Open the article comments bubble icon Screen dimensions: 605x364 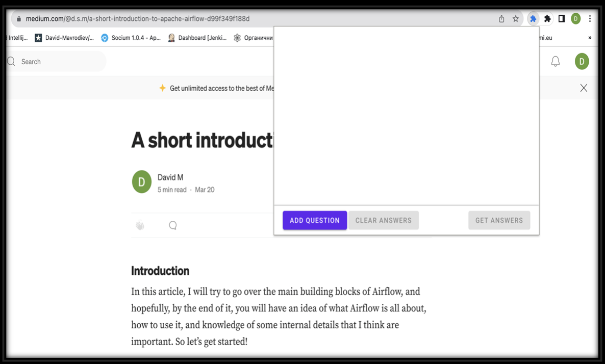pos(173,225)
